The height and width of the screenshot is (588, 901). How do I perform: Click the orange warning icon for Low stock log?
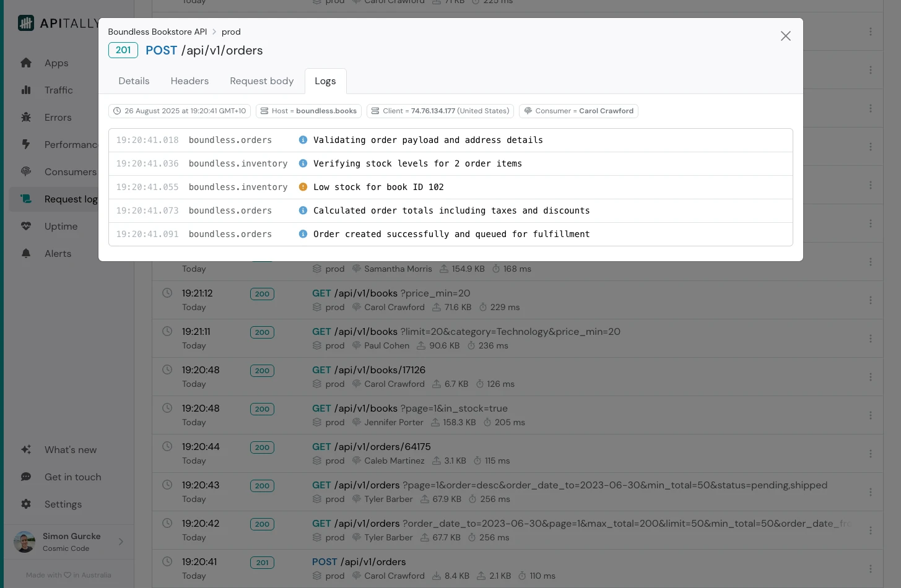[x=303, y=187]
